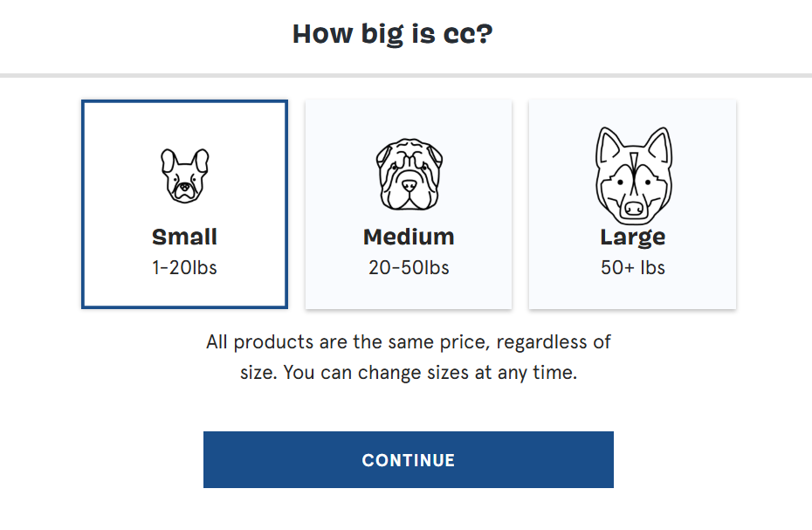This screenshot has height=530, width=812.
Task: Click the husky dog icon
Action: click(633, 174)
